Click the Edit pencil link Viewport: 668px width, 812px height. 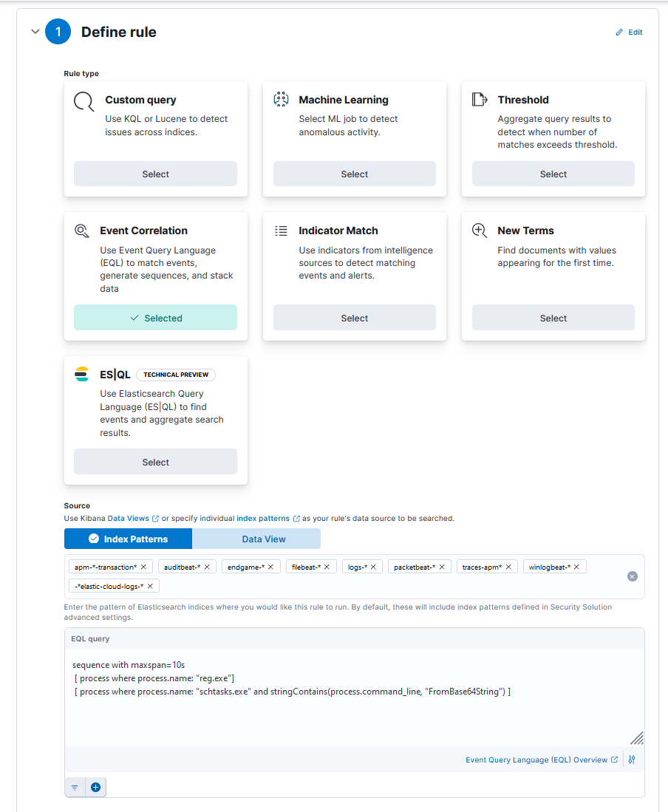tap(630, 33)
